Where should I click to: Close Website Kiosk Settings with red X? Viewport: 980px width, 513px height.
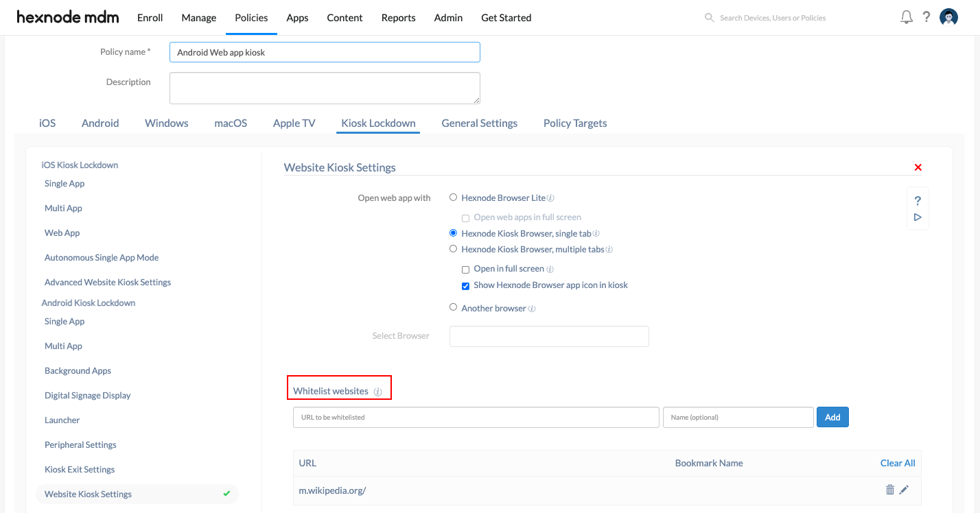(918, 167)
